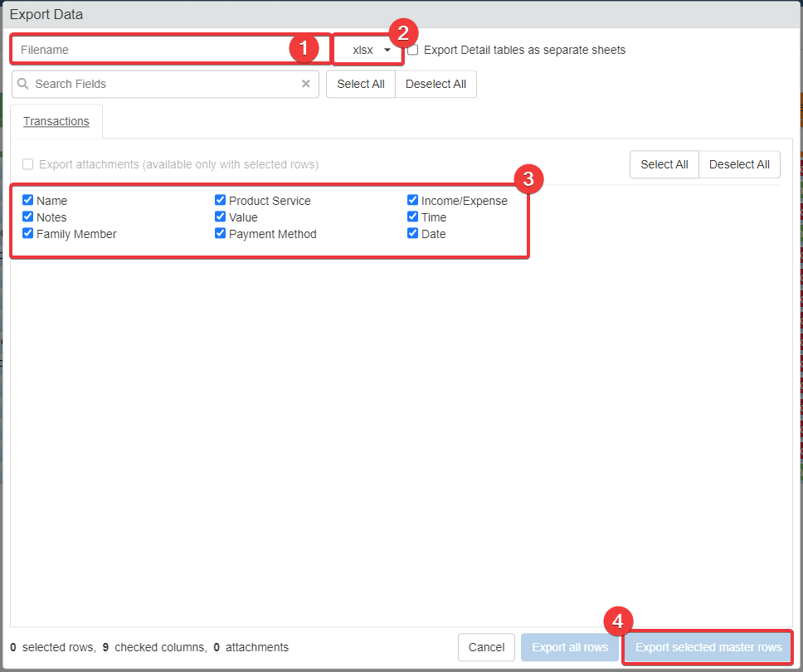Disable the Date column checkbox
Image resolution: width=803 pixels, height=672 pixels.
click(413, 233)
